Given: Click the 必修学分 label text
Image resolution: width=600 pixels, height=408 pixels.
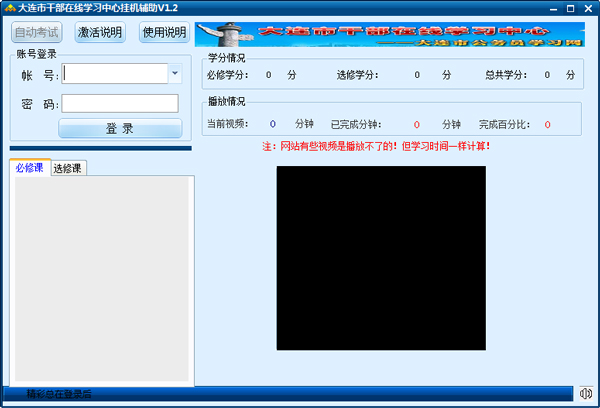Looking at the screenshot, I should [x=228, y=75].
